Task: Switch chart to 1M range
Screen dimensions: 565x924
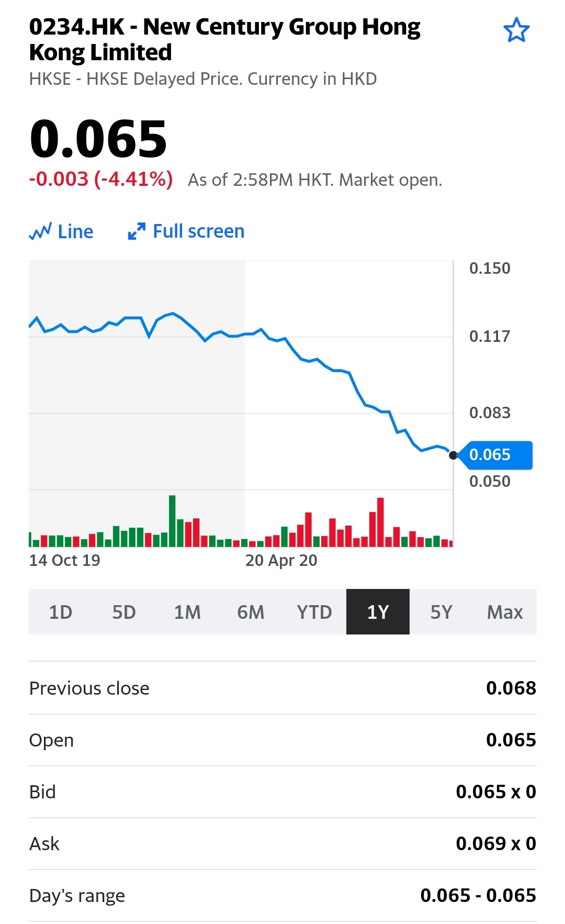Action: tap(187, 612)
